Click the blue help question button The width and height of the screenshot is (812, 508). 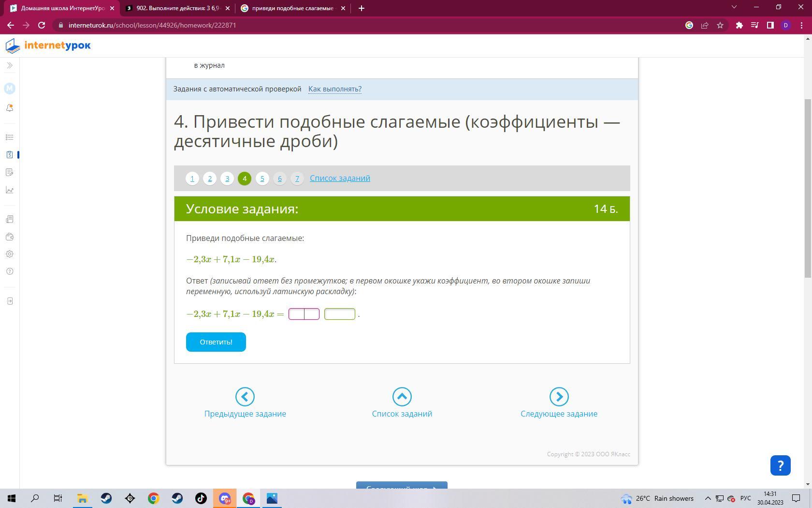780,465
